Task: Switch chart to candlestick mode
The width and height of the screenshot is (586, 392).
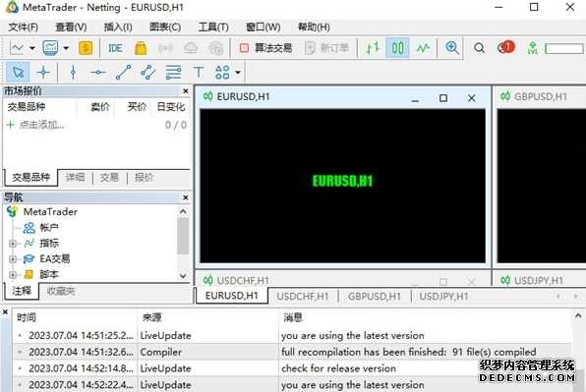Action: (397, 48)
